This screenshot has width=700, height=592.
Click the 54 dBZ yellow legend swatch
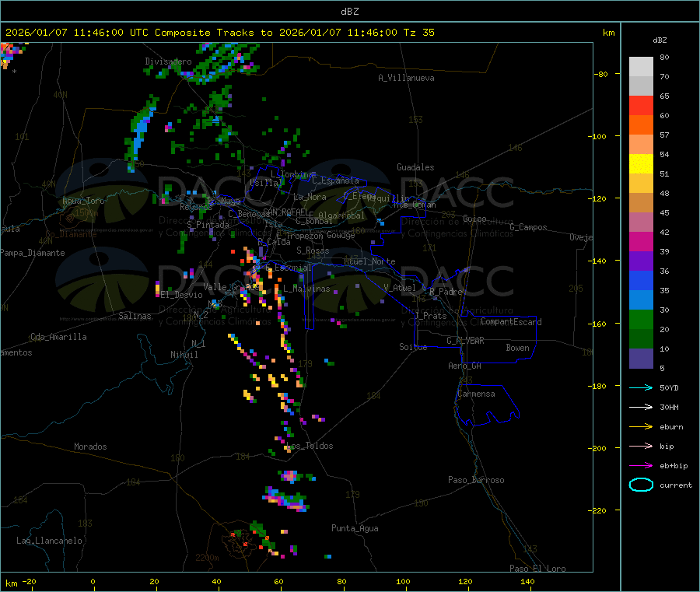[641, 164]
